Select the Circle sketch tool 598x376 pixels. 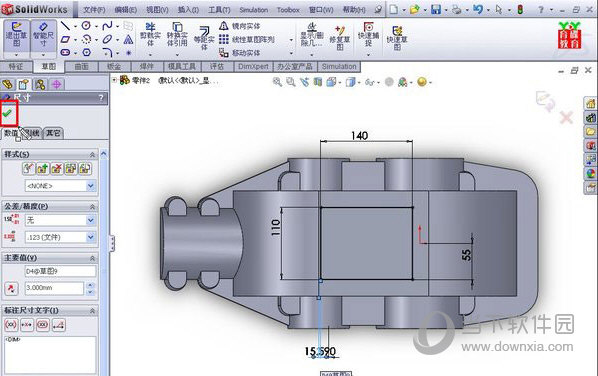[x=86, y=26]
